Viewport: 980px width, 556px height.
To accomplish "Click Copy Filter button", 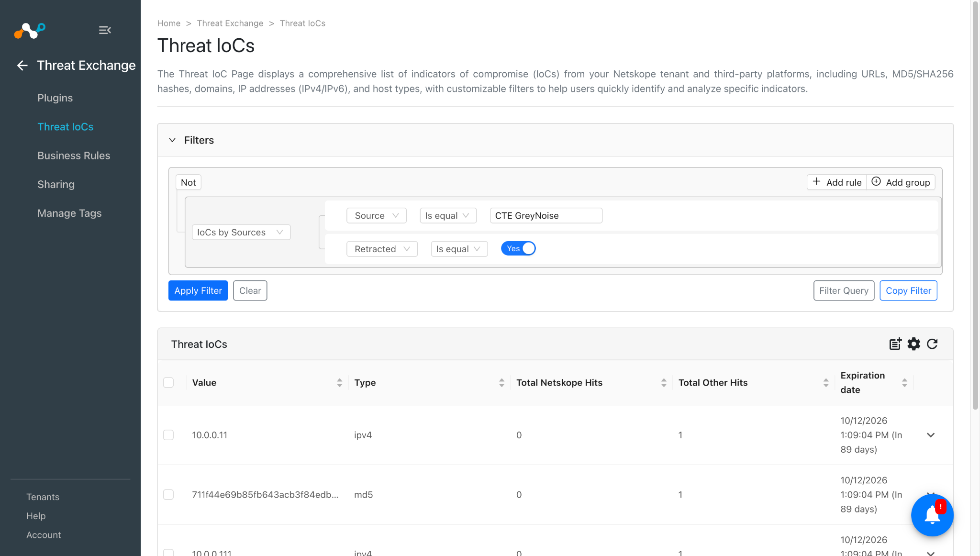I will [908, 290].
